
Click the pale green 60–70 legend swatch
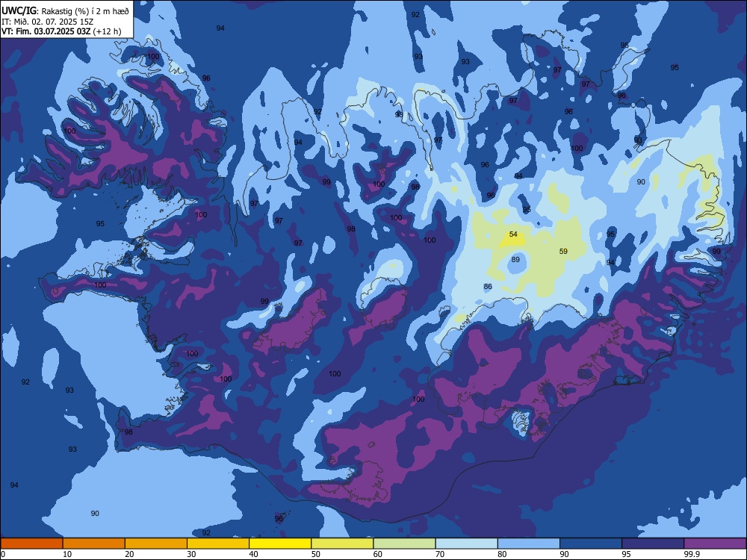point(404,544)
